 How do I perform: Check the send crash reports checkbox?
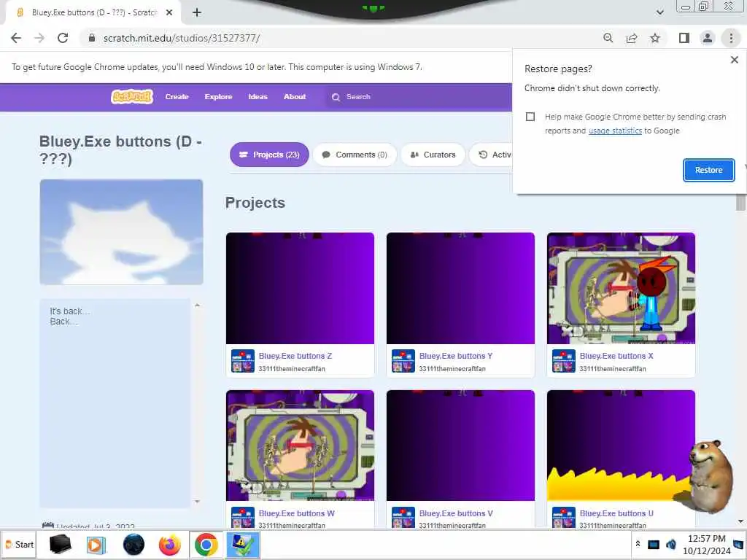coord(530,117)
